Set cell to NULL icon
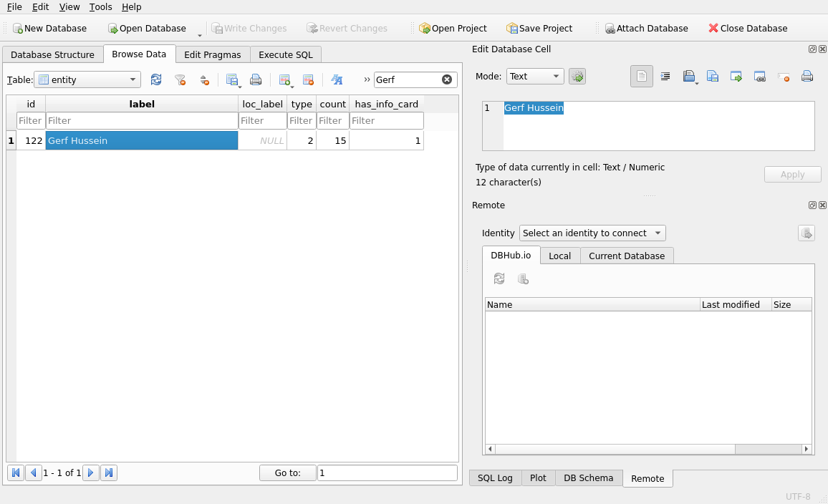This screenshot has height=504, width=828. (784, 77)
